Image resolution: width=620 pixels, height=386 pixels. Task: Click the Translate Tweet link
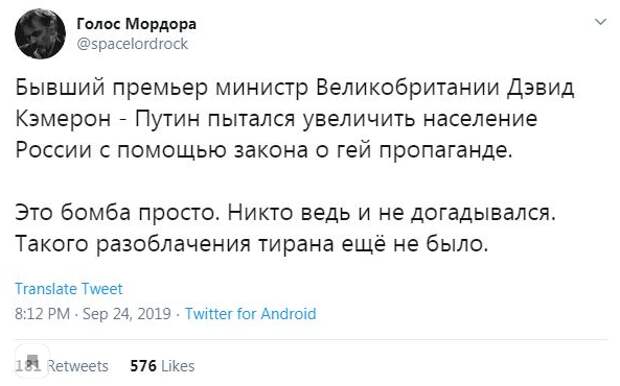69,289
